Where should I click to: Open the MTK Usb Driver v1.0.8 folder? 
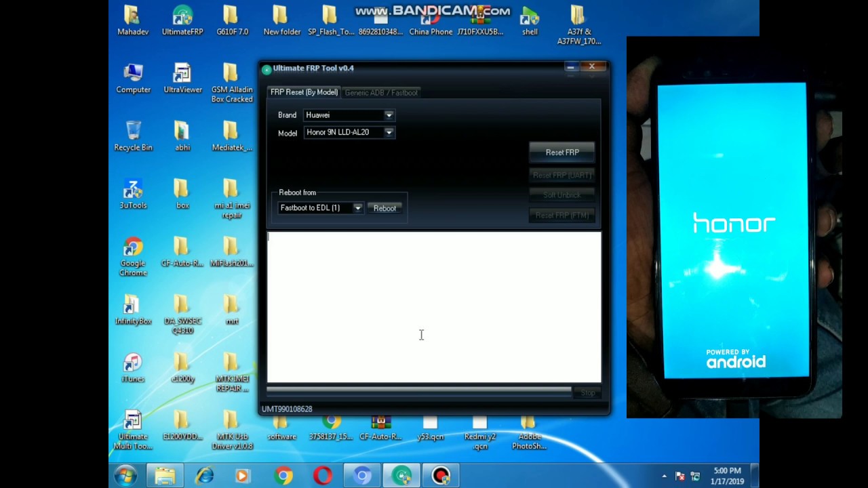[232, 430]
